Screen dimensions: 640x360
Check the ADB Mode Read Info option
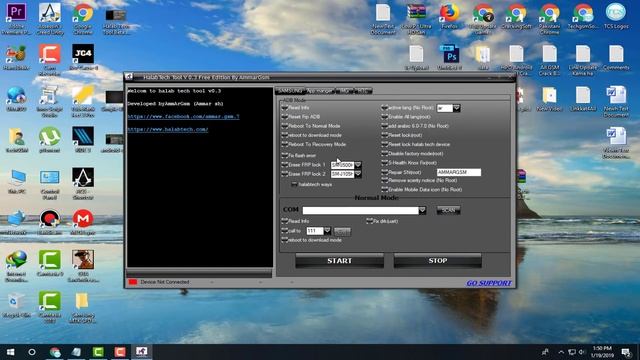point(285,108)
